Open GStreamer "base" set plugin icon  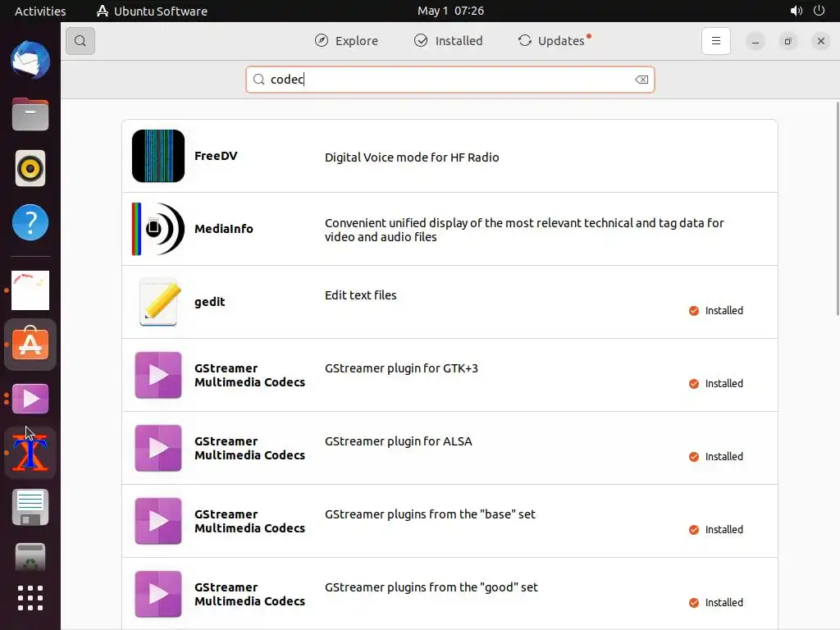click(x=158, y=521)
